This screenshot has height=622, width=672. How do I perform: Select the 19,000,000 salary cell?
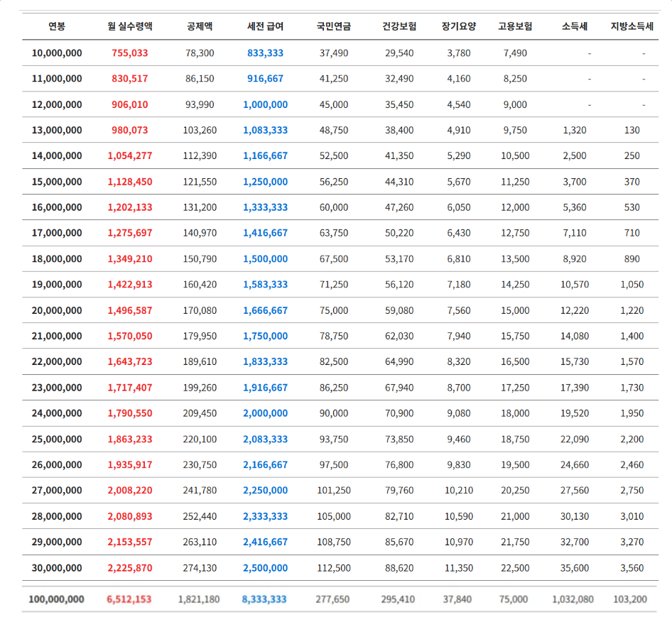pos(57,285)
